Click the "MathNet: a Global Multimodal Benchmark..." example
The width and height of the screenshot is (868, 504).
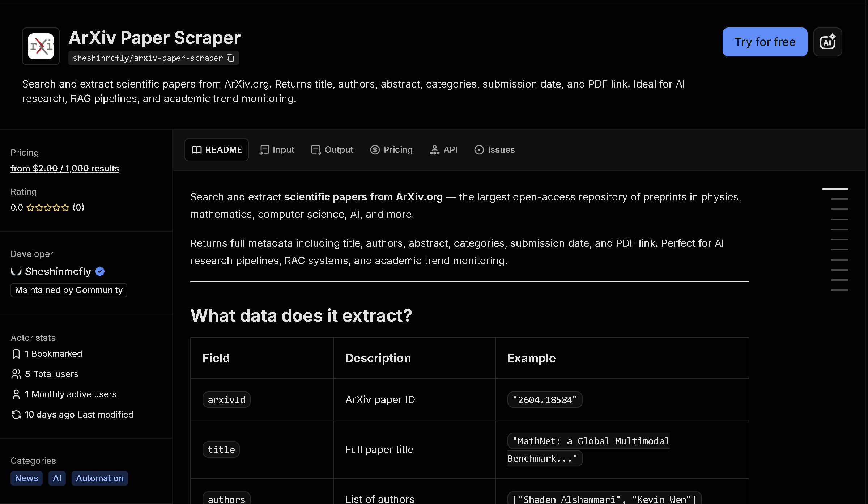[x=588, y=450]
